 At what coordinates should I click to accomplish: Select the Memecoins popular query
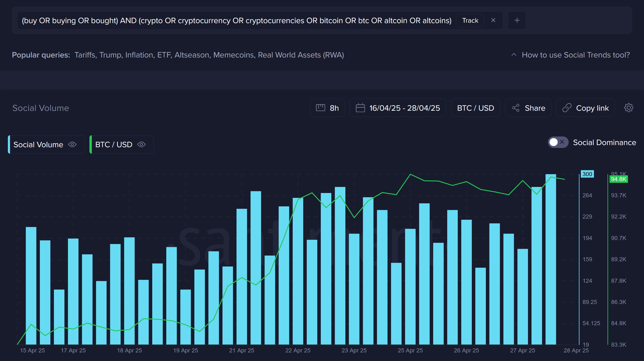tap(234, 55)
